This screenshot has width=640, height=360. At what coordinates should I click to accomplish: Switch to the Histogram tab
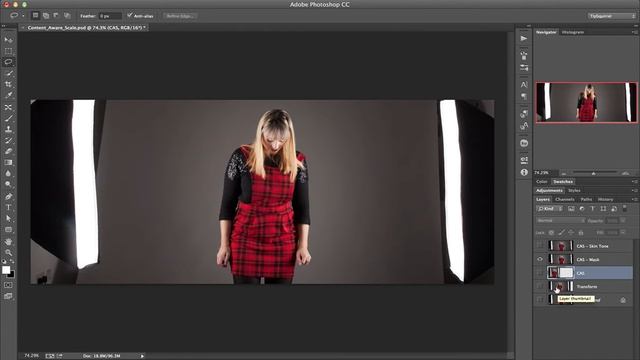point(573,32)
